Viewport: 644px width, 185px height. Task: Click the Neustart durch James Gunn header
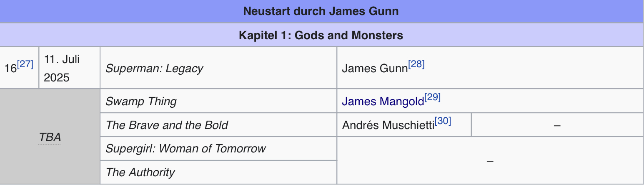coord(321,11)
